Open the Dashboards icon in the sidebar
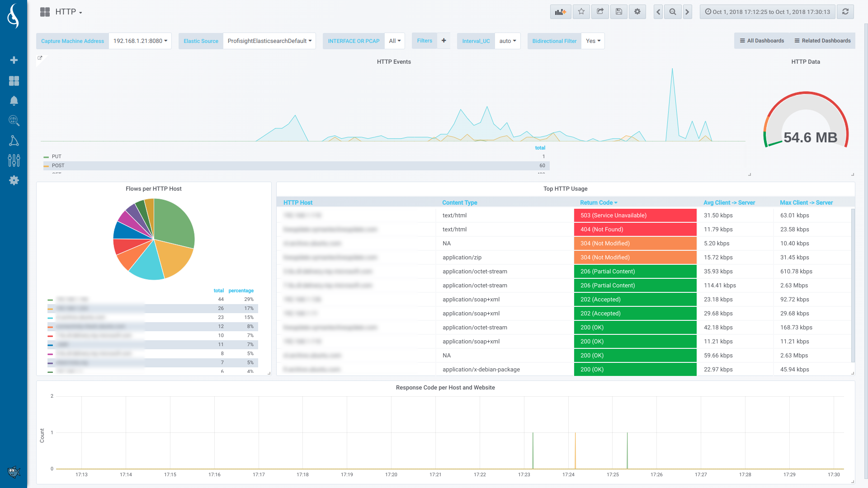 coord(14,81)
